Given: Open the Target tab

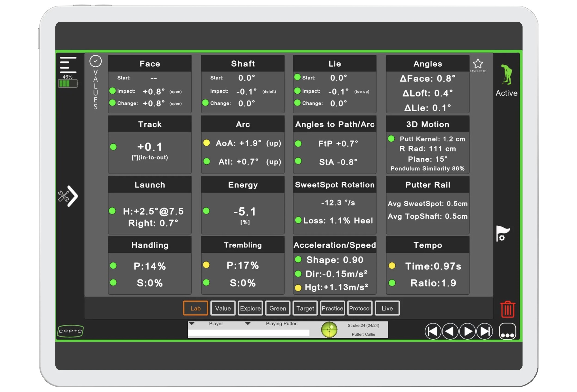Looking at the screenshot, I should click(x=305, y=308).
